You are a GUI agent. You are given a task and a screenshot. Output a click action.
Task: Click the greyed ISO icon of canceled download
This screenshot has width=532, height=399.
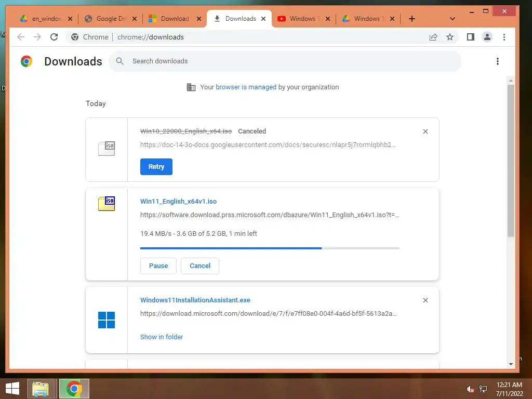(x=107, y=148)
